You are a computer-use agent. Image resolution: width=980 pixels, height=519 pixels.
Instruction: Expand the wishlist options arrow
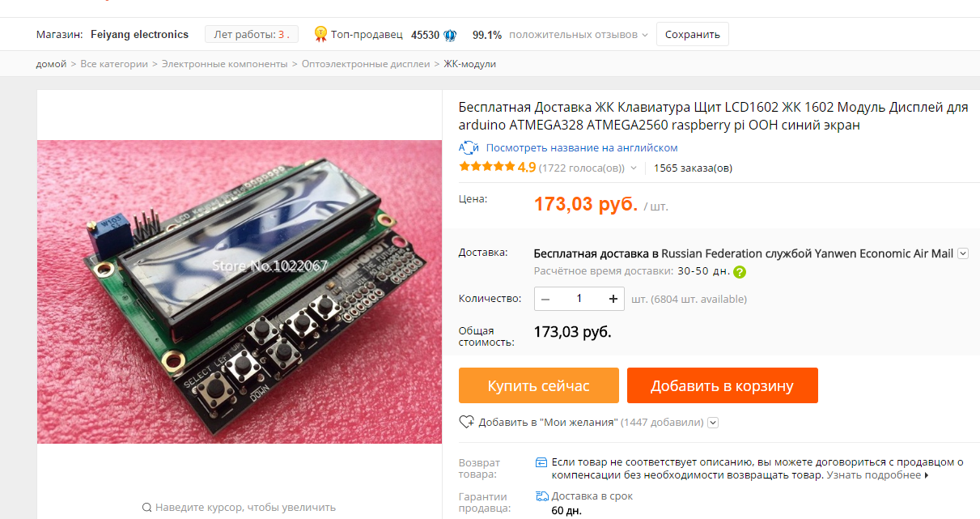pyautogui.click(x=713, y=423)
